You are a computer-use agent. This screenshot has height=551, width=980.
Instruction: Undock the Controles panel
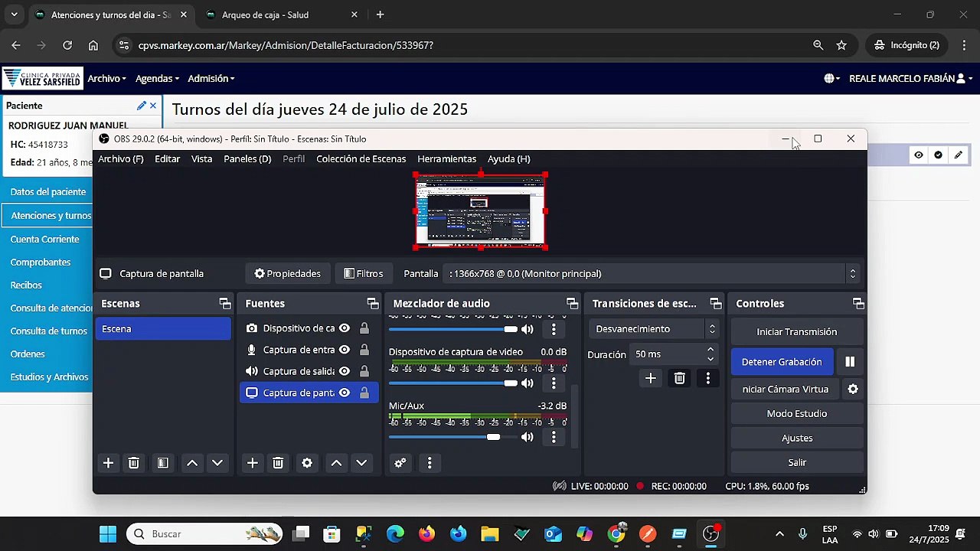coord(858,304)
